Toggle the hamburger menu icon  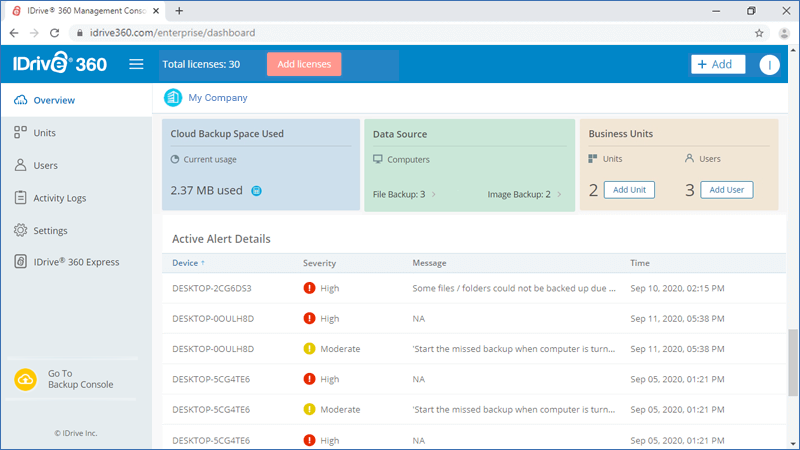[x=136, y=64]
